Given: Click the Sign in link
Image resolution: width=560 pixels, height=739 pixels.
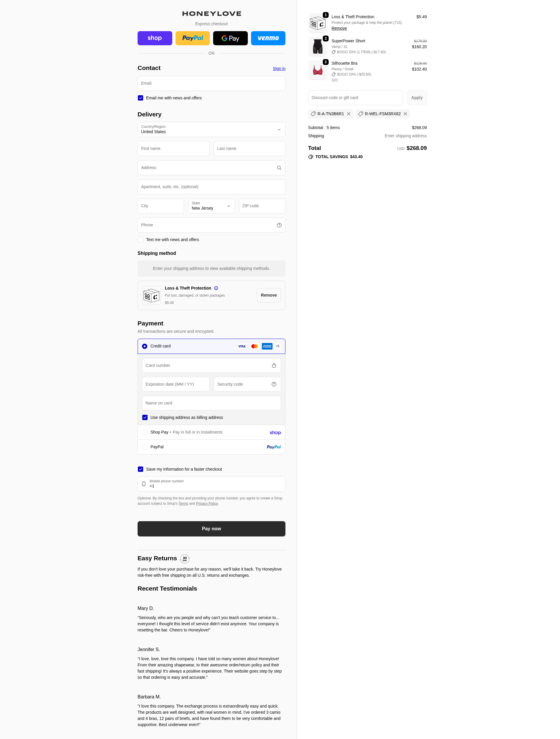Looking at the screenshot, I should coord(279,68).
